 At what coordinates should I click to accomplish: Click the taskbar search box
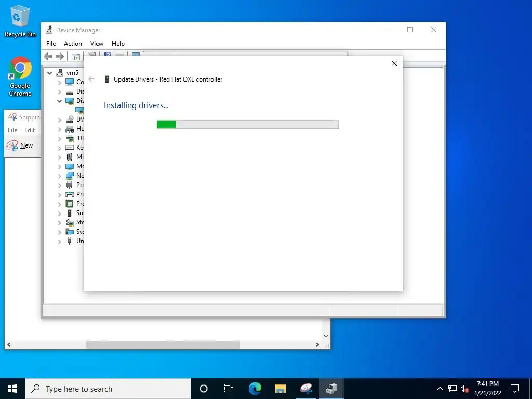tap(108, 389)
